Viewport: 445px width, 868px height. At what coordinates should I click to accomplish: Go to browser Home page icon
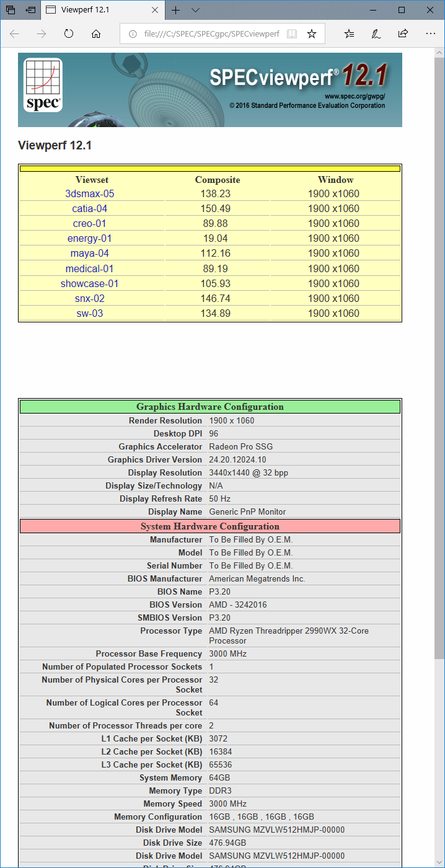click(x=96, y=34)
